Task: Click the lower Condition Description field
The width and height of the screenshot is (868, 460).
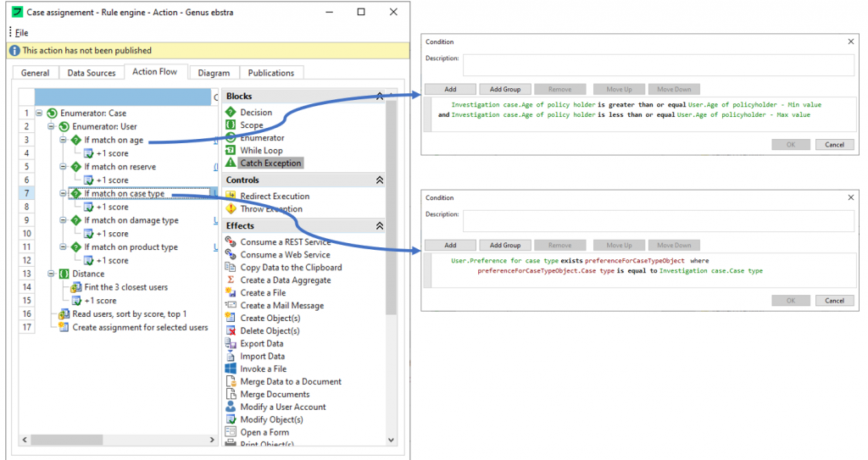Action: 659,221
